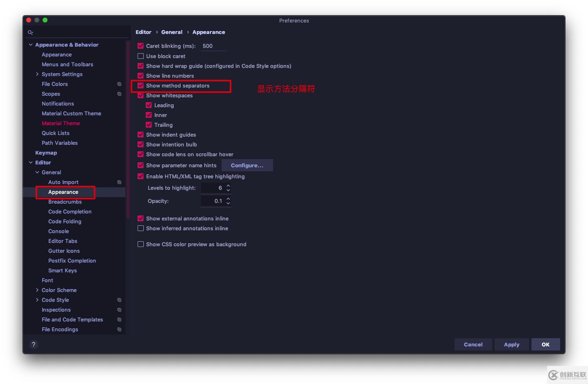The image size is (588, 384).
Task: Open Breadcrumbs settings page
Action: coord(65,202)
